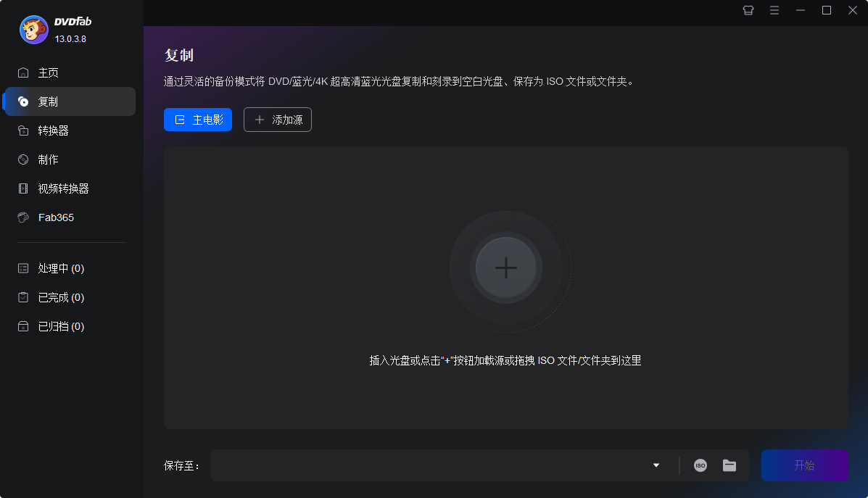The height and width of the screenshot is (498, 868).
Task: Select 复制 copy module in sidebar
Action: click(x=70, y=101)
